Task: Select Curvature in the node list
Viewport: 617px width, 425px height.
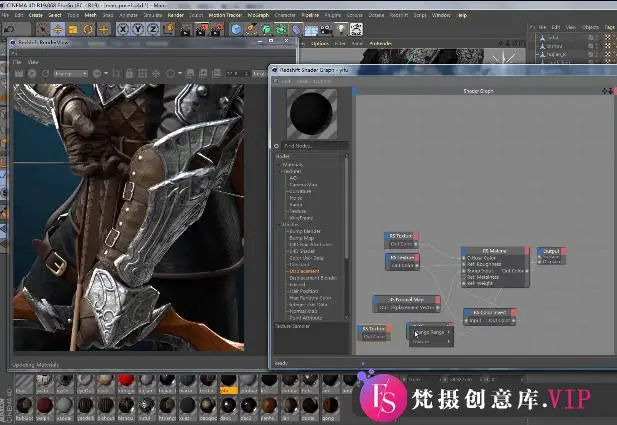Action: tap(300, 191)
